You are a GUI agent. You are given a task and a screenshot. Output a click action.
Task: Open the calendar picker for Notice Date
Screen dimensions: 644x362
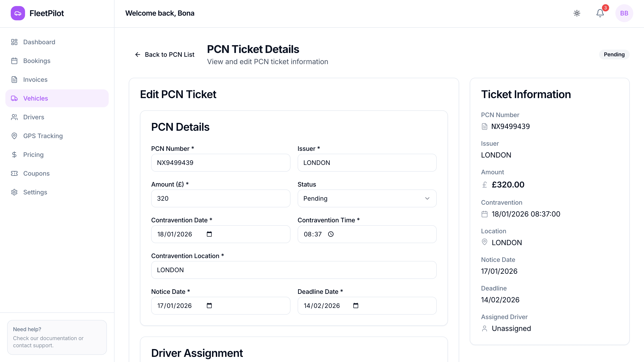click(x=210, y=305)
